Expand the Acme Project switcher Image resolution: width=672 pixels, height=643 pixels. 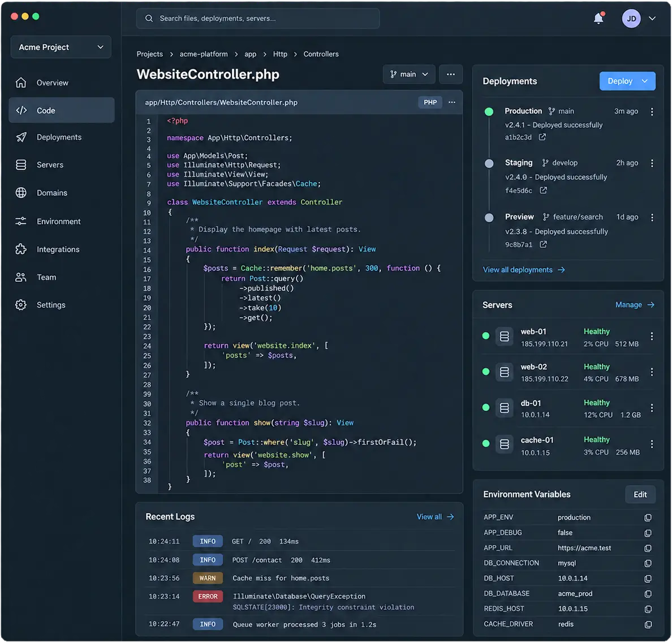click(61, 47)
